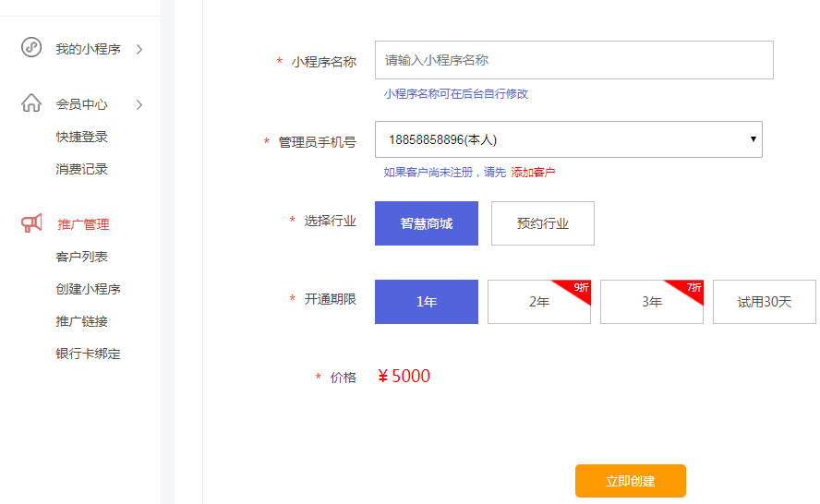Click the 添加客户 link
The image size is (820, 504).
[534, 173]
